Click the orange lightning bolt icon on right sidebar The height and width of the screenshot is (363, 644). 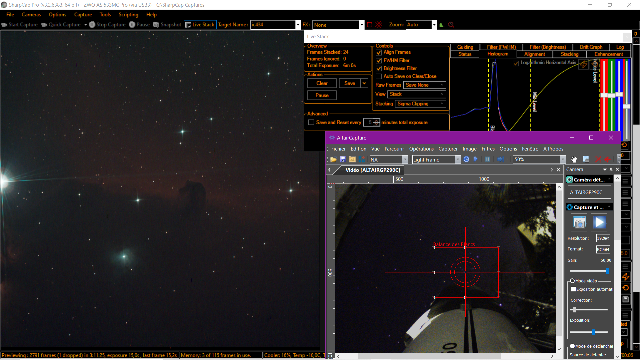pyautogui.click(x=626, y=277)
